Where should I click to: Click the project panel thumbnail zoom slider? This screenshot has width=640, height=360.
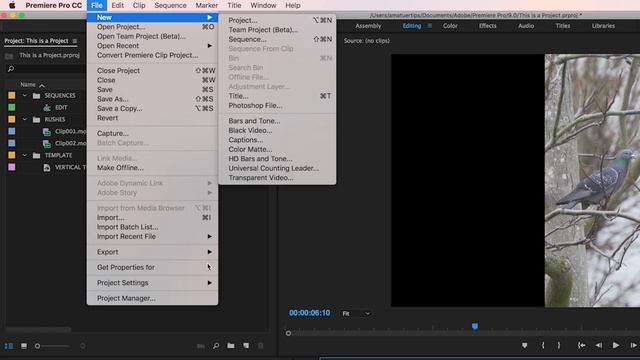[53, 346]
